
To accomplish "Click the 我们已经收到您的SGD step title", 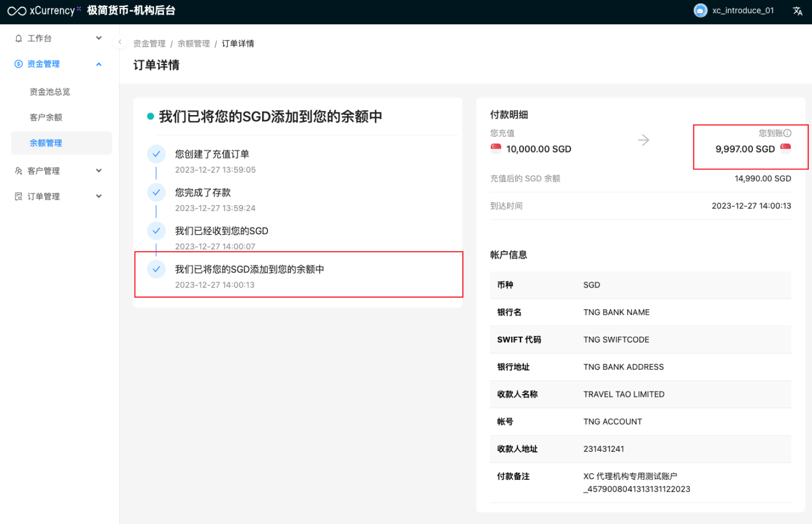I will pos(222,231).
